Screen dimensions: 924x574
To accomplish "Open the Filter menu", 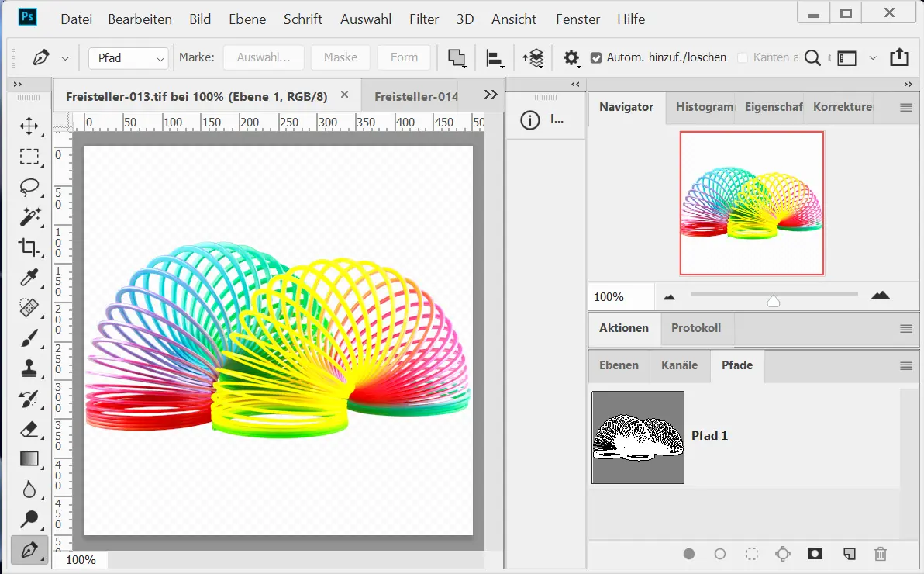I will pos(424,19).
